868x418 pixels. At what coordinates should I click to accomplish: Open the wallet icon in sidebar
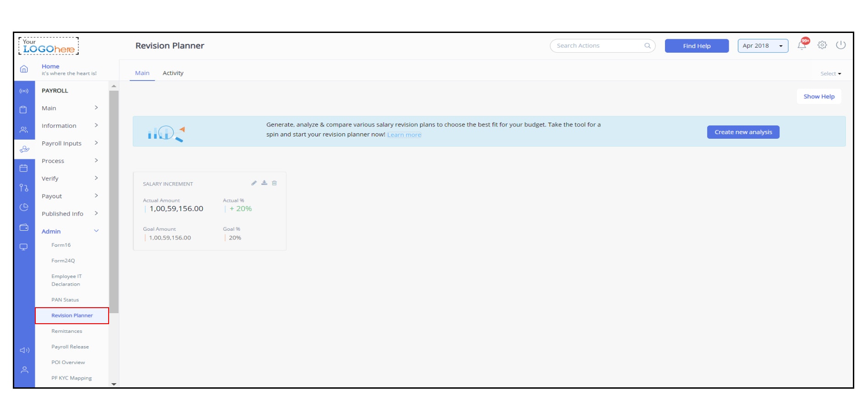[24, 227]
